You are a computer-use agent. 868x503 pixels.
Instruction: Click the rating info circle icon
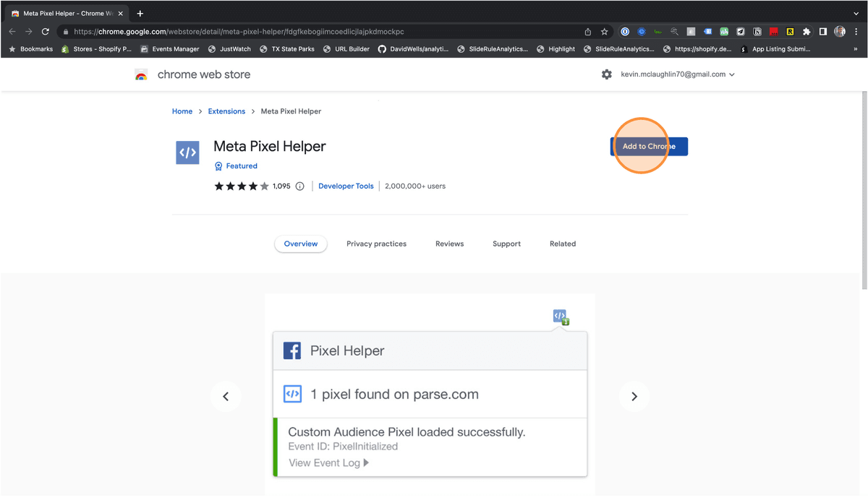tap(299, 186)
